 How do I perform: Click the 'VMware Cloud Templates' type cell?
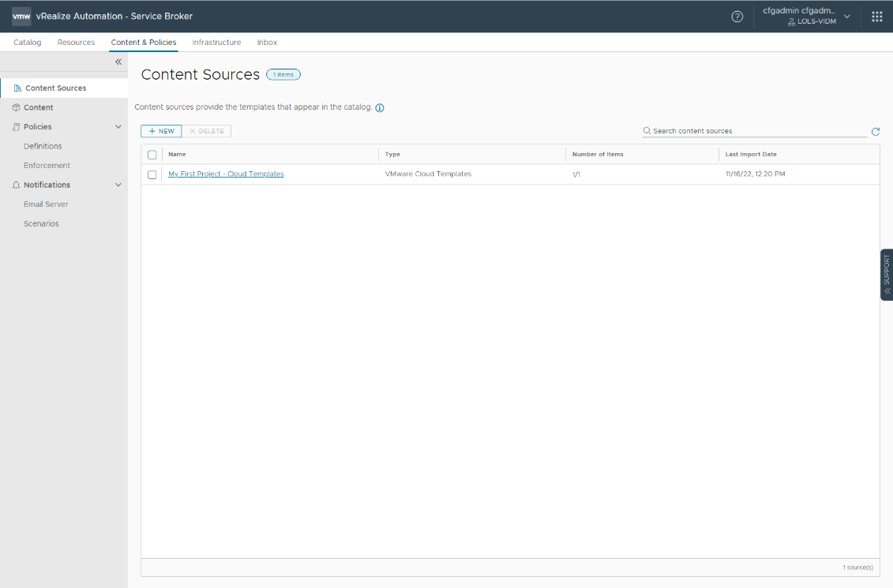click(x=428, y=174)
